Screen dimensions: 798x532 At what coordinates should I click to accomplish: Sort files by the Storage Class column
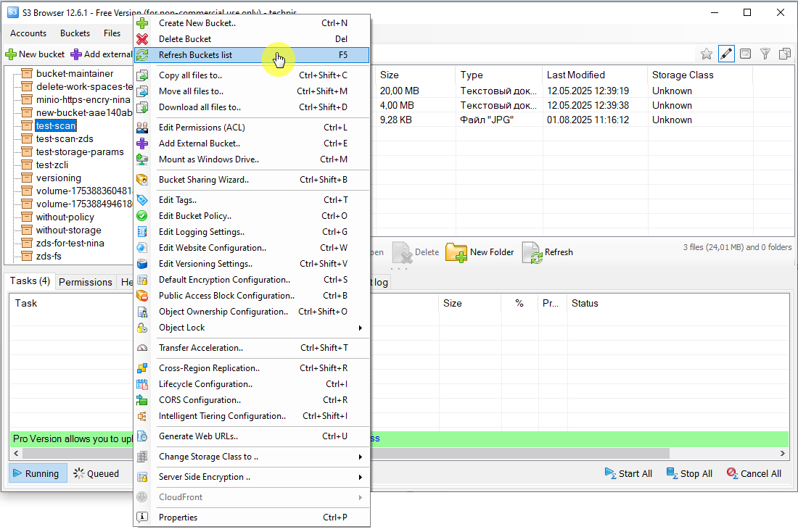click(x=700, y=75)
